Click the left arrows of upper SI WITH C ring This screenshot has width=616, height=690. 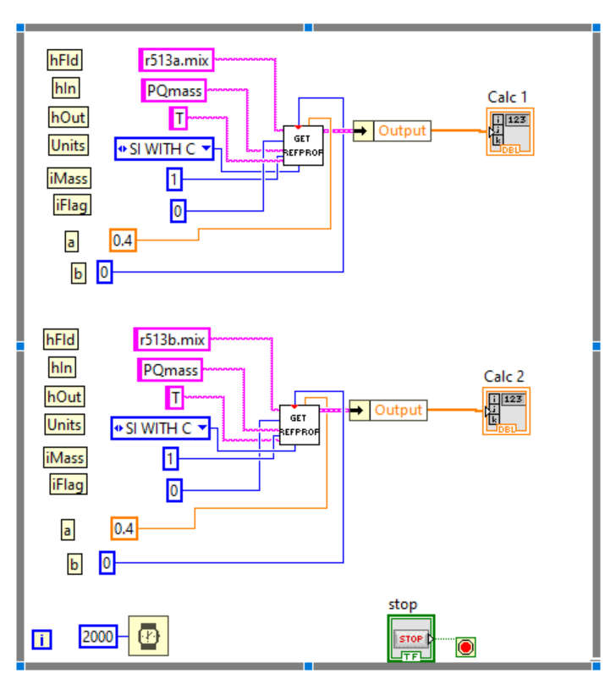122,149
